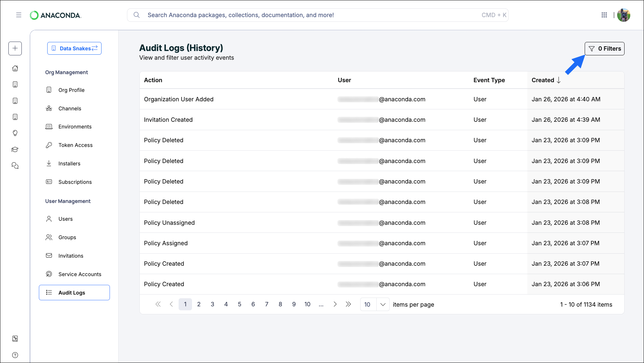This screenshot has height=363, width=644.
Task: Click the lightbulb icon in the left rail
Action: (15, 133)
